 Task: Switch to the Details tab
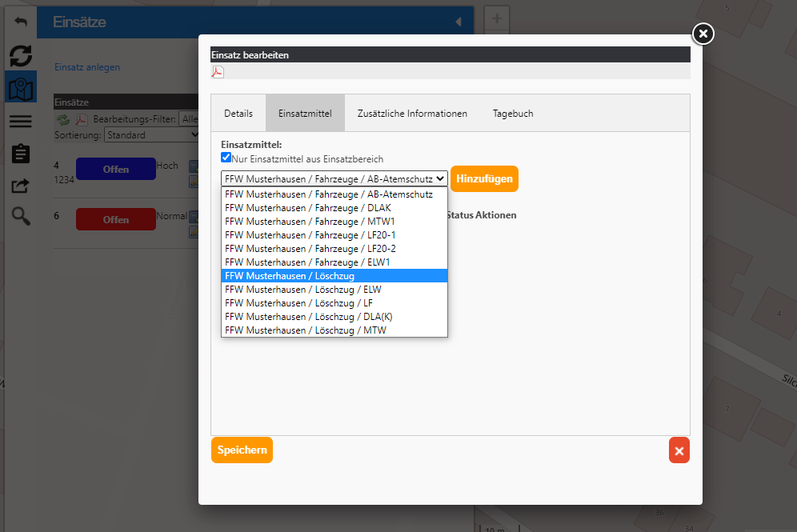(238, 114)
